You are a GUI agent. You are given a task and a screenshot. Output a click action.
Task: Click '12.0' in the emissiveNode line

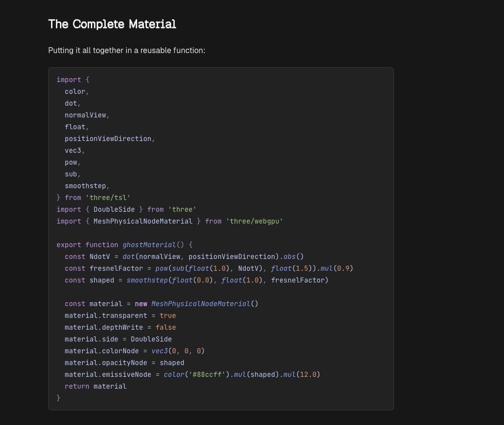[x=308, y=374]
